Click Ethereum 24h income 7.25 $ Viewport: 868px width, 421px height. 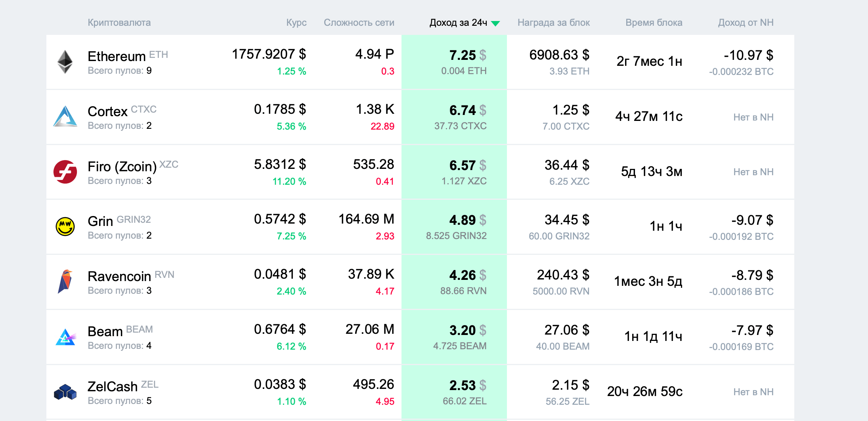(468, 55)
